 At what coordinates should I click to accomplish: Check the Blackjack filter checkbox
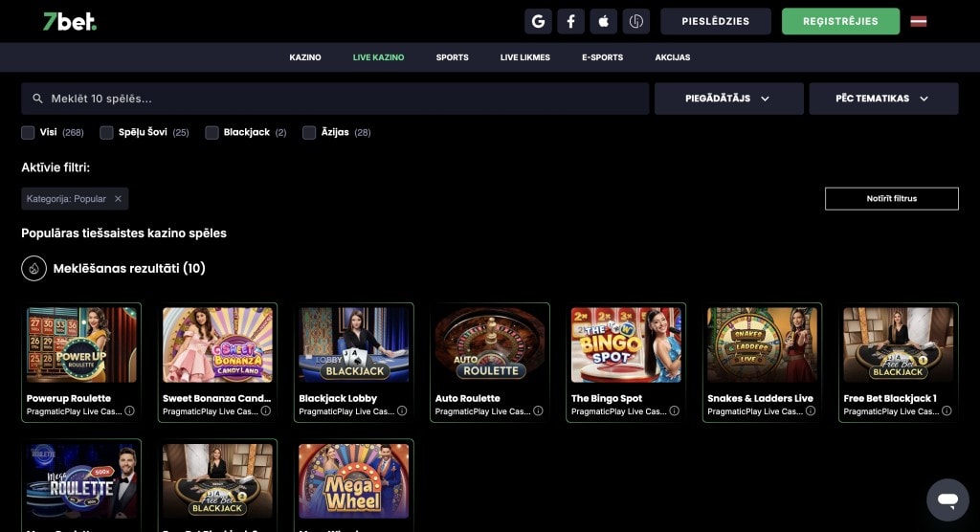[x=212, y=133]
